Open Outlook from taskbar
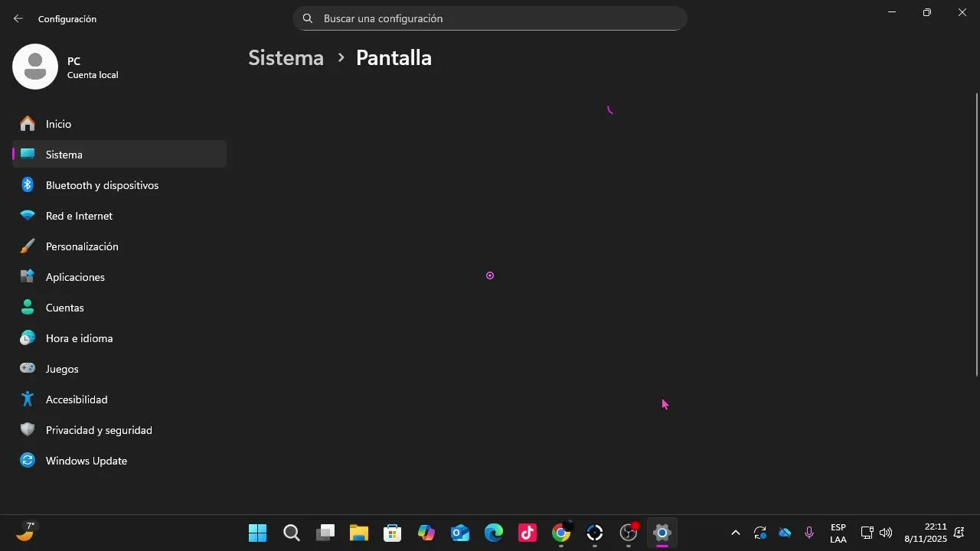Screen dimensions: 980x551 click(x=460, y=533)
